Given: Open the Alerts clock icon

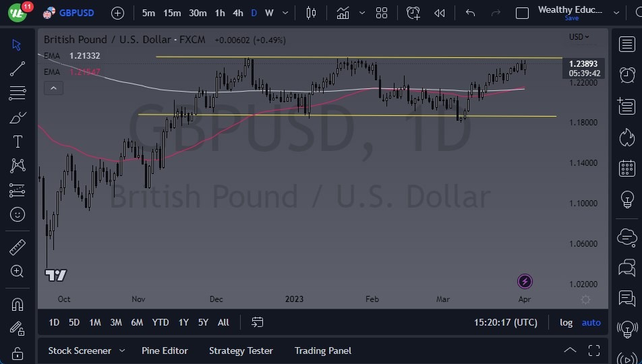Looking at the screenshot, I should 627,74.
